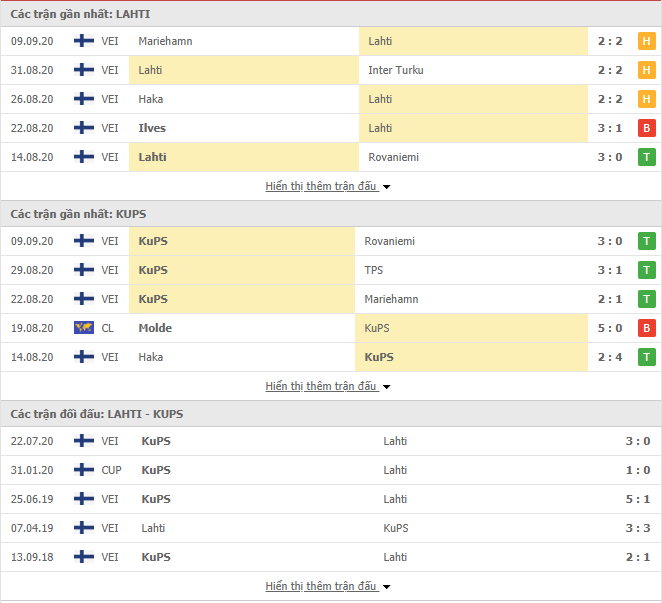The height and width of the screenshot is (603, 662).
Task: Open the Inter Turku team link
Action: 396,70
